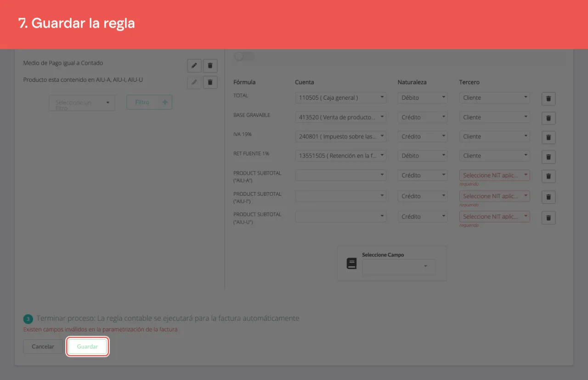Add a filter with the Filtro button

(x=149, y=102)
